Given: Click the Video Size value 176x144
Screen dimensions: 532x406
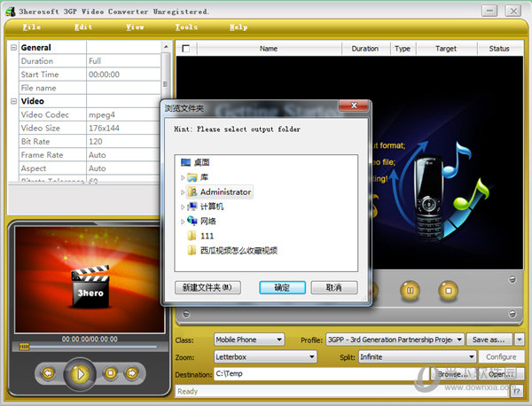Looking at the screenshot, I should pyautogui.click(x=123, y=129).
